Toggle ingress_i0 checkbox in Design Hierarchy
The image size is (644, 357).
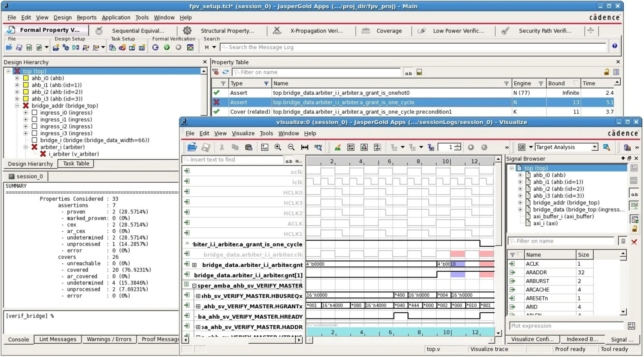[34, 113]
